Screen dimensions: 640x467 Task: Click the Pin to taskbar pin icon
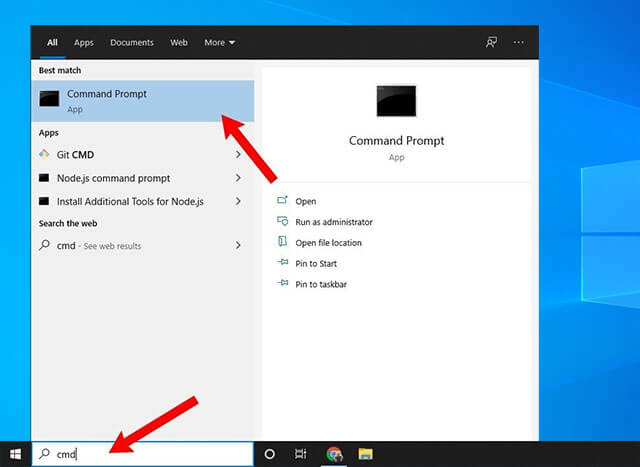pos(282,282)
